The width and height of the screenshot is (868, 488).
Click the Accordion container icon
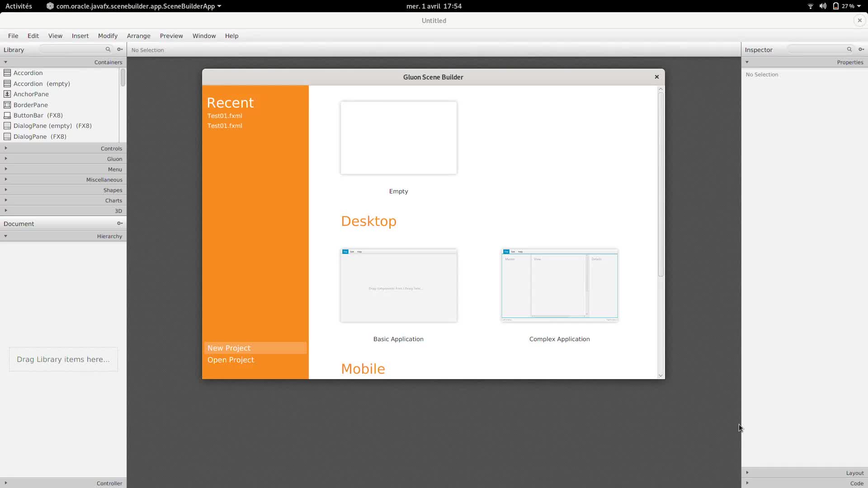tap(7, 73)
